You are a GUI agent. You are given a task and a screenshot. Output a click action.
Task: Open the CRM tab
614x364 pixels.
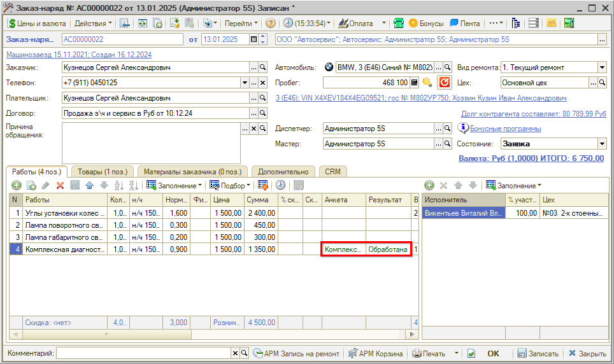[332, 171]
